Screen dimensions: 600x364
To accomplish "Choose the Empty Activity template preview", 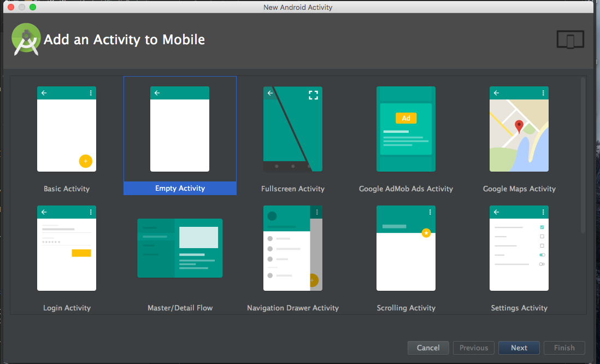I will coord(180,129).
